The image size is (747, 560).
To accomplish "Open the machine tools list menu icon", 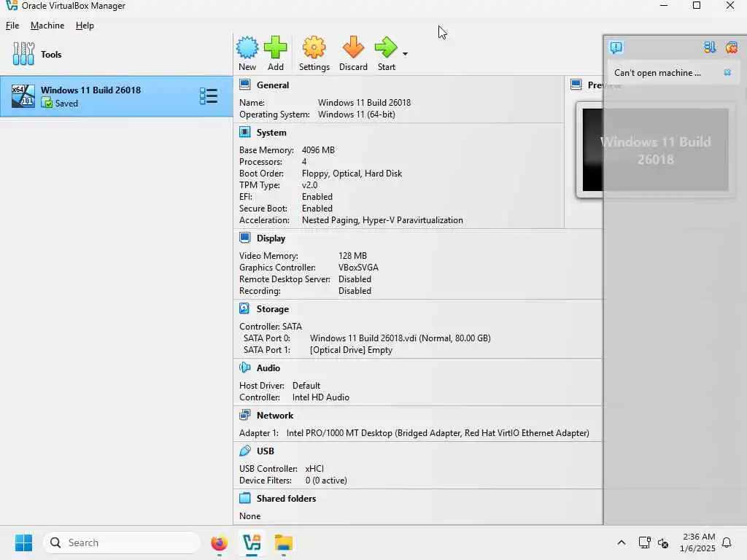I will coord(208,96).
